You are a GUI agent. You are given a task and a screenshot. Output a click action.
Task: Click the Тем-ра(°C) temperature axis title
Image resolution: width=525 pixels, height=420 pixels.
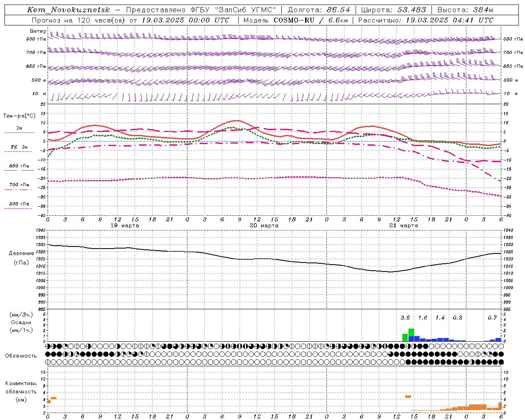[x=19, y=116]
